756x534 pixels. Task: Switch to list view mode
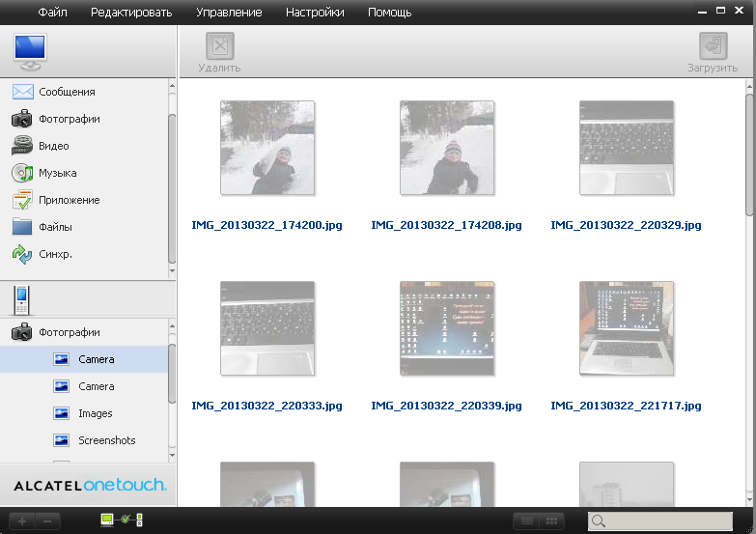(x=526, y=521)
